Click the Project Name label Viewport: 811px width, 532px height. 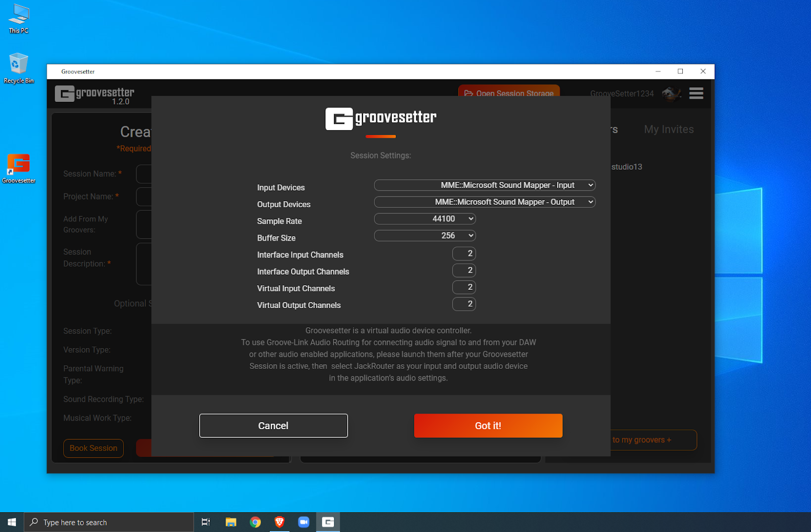pyautogui.click(x=91, y=197)
